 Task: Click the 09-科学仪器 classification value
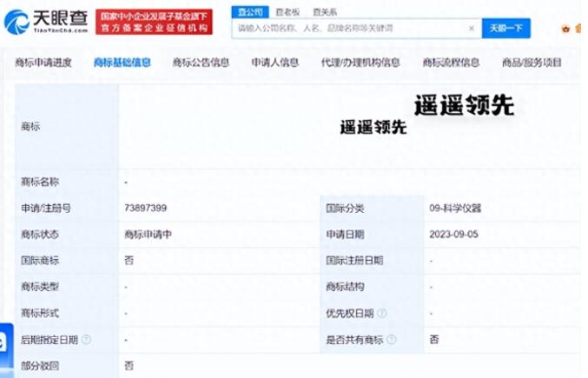[x=455, y=208]
